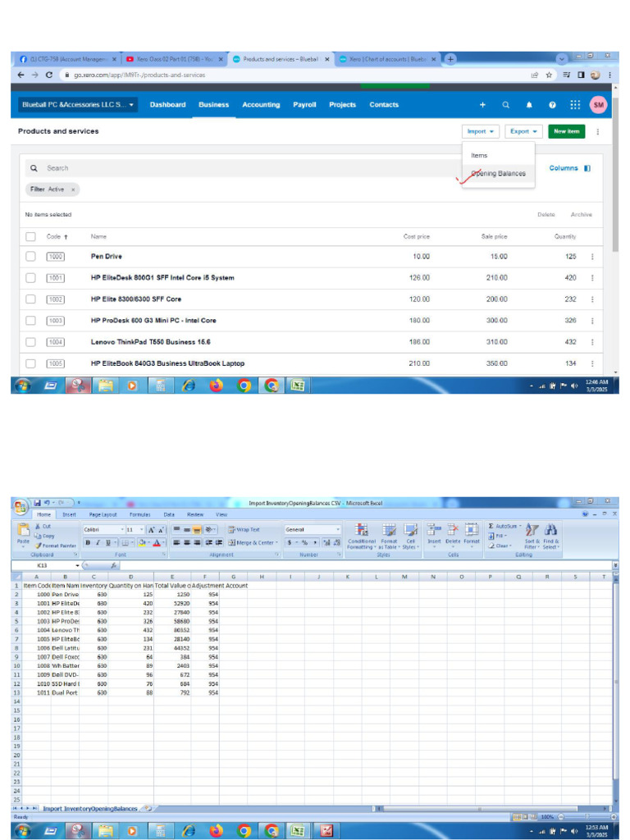The width and height of the screenshot is (630, 840).
Task: Tick the select-all checkbox beside Code header
Action: (30, 236)
